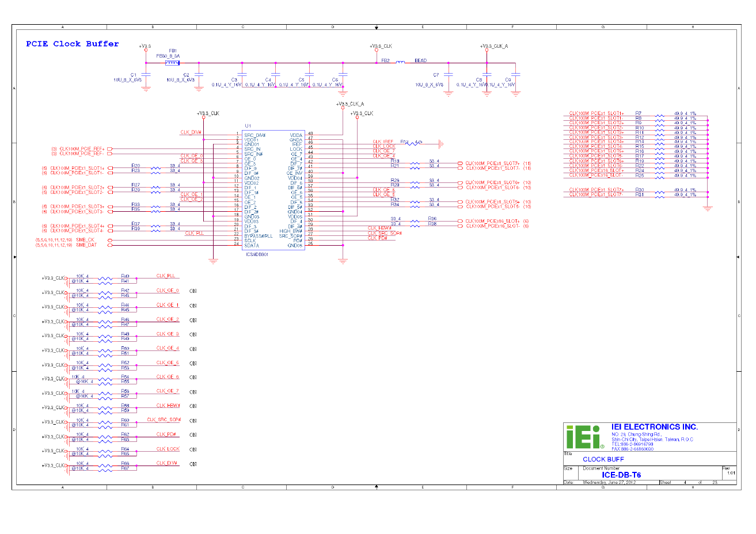The image size is (756, 534).
Task: Select the SMB_DAT net label
Action: [x=86, y=245]
